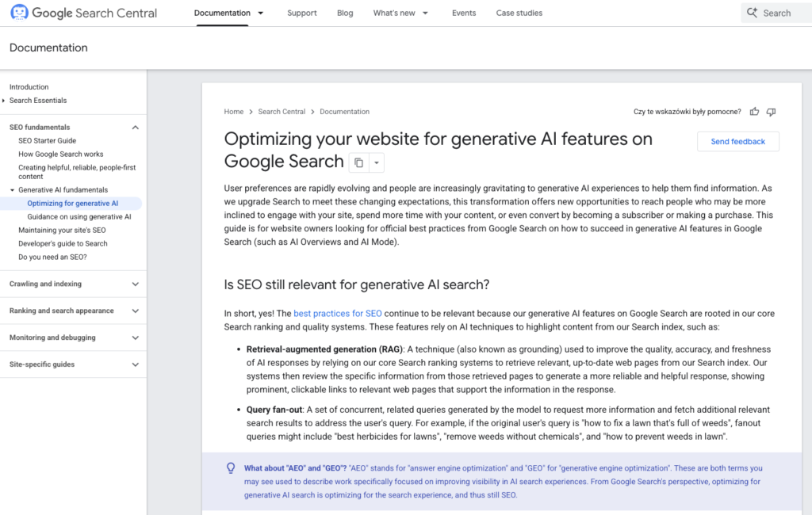Screen dimensions: 812x515
Task: Follow the best practices for SEO link
Action: (338, 313)
